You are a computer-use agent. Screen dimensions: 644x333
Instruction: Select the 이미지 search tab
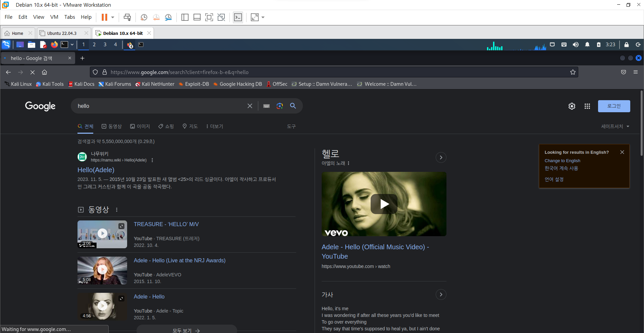[x=140, y=126]
